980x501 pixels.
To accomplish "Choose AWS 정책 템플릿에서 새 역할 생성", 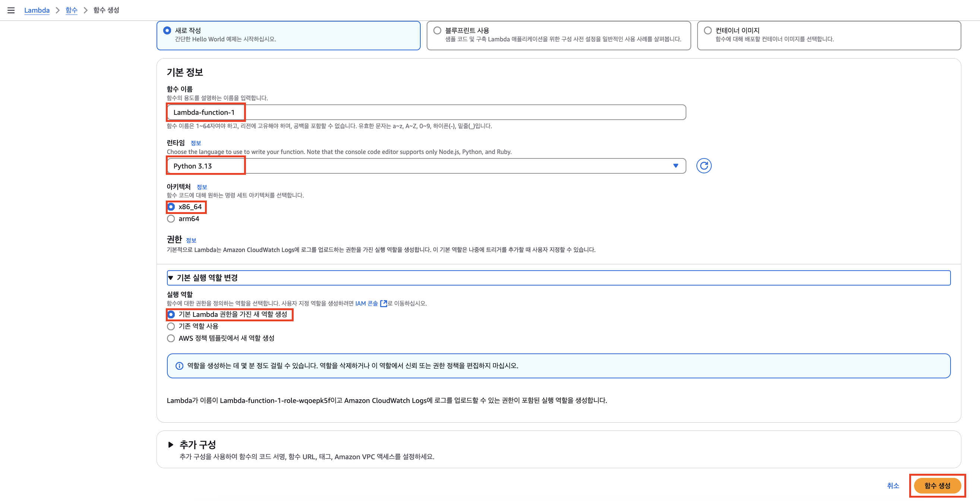I will (x=171, y=338).
